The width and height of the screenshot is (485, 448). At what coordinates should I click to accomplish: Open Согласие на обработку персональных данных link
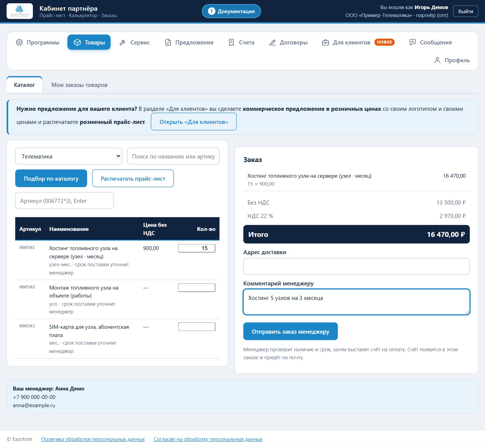pyautogui.click(x=208, y=439)
